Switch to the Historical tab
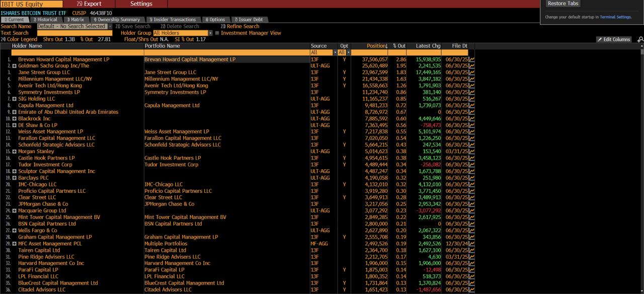 [x=46, y=20]
